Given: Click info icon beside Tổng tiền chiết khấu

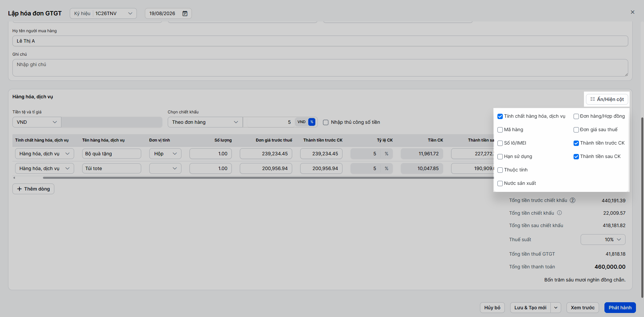Looking at the screenshot, I should tap(559, 213).
